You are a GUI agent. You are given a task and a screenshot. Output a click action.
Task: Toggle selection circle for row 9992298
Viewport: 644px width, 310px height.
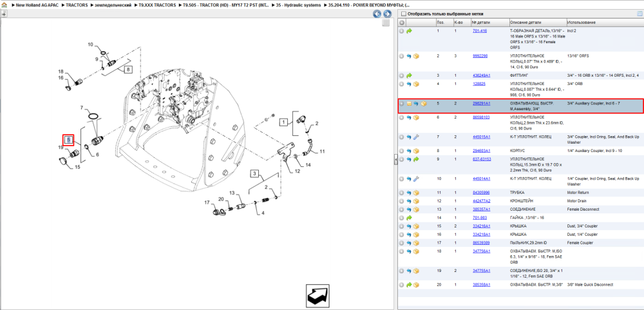402,56
